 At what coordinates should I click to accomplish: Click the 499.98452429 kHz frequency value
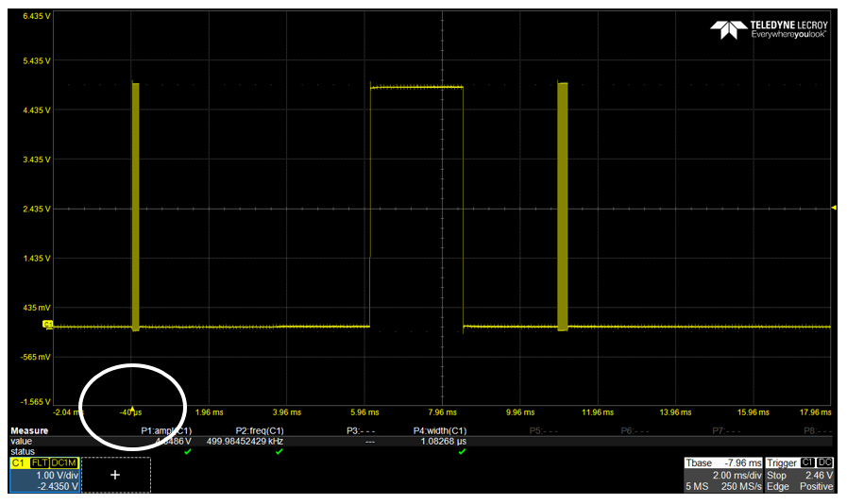click(x=245, y=442)
